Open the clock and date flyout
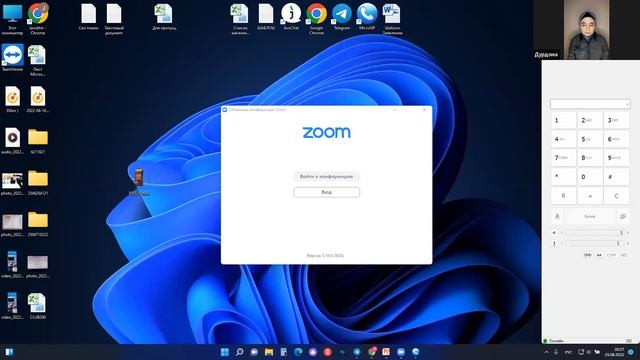Image resolution: width=640 pixels, height=360 pixels. (616, 352)
